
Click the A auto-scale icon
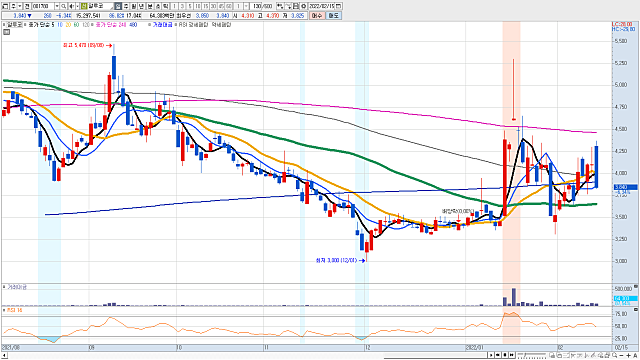[x=636, y=356]
